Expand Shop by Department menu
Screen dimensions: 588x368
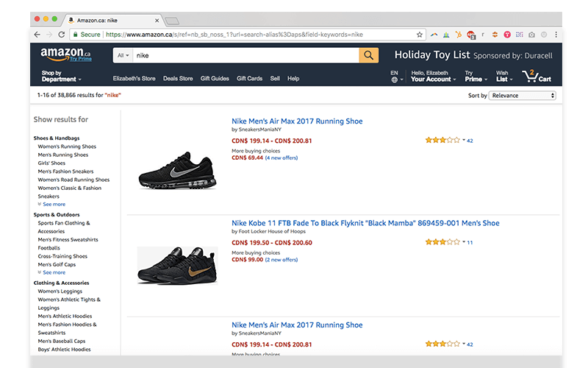pyautogui.click(x=62, y=77)
